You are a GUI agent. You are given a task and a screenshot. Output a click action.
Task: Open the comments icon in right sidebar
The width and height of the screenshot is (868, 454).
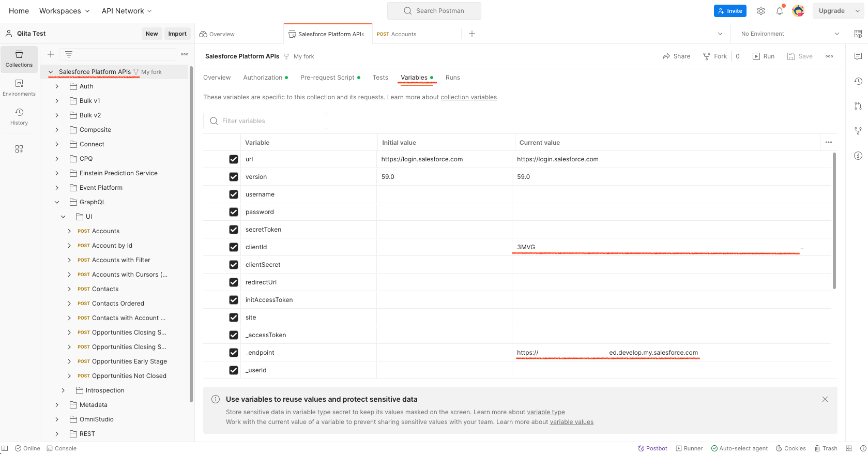tap(858, 56)
